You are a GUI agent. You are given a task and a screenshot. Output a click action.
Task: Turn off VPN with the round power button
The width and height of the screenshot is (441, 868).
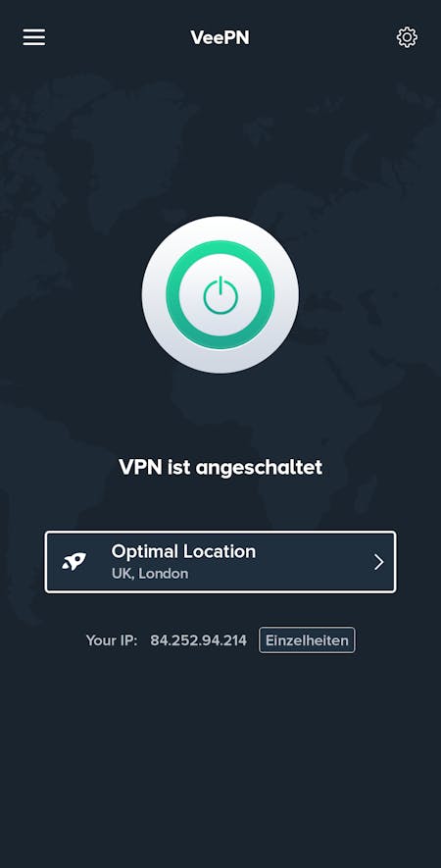(x=220, y=294)
